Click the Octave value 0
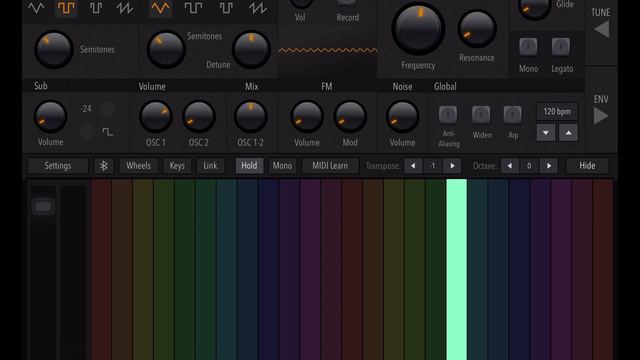The image size is (640, 360). [529, 166]
